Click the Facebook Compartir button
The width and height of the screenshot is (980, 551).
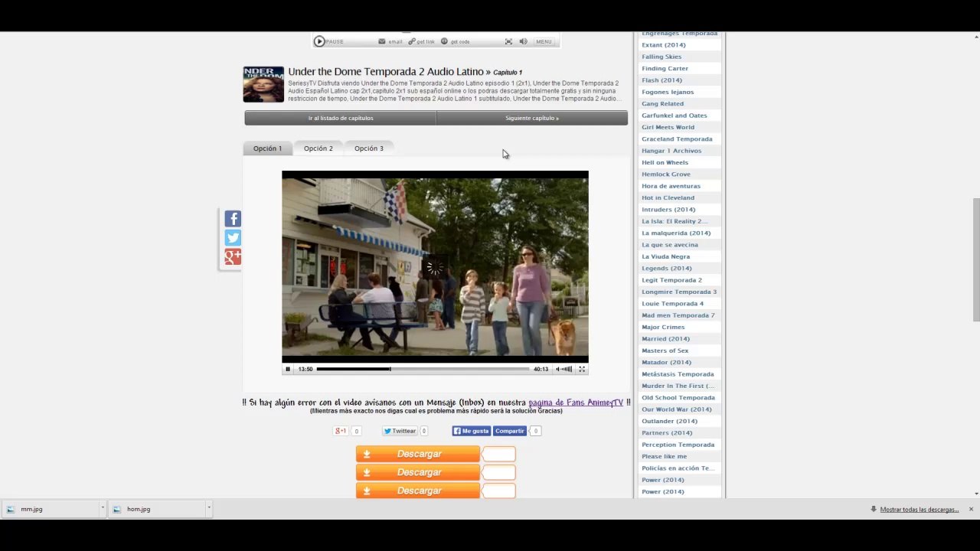pyautogui.click(x=509, y=431)
